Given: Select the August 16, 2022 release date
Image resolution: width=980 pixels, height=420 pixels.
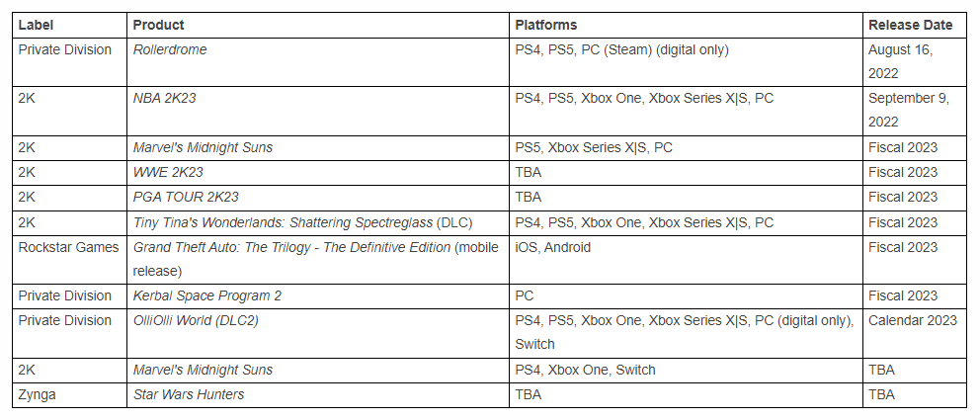Looking at the screenshot, I should click(901, 62).
